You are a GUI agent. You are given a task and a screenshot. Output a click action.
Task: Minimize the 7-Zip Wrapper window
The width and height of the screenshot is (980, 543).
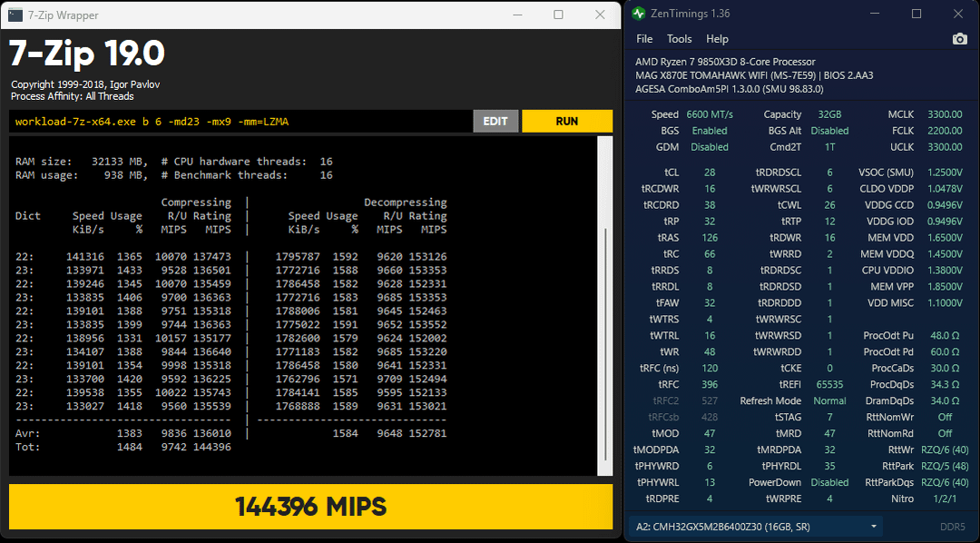coord(517,15)
